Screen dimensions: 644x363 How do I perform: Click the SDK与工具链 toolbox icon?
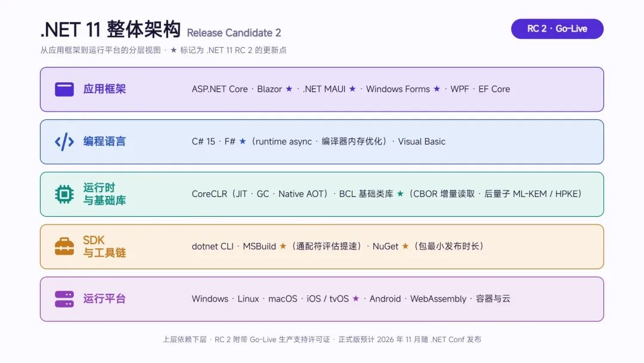[64, 246]
